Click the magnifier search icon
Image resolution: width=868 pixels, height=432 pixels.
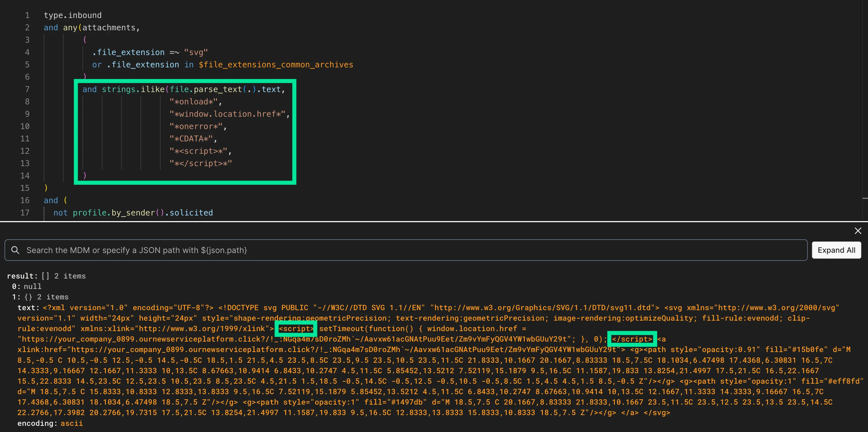15,250
